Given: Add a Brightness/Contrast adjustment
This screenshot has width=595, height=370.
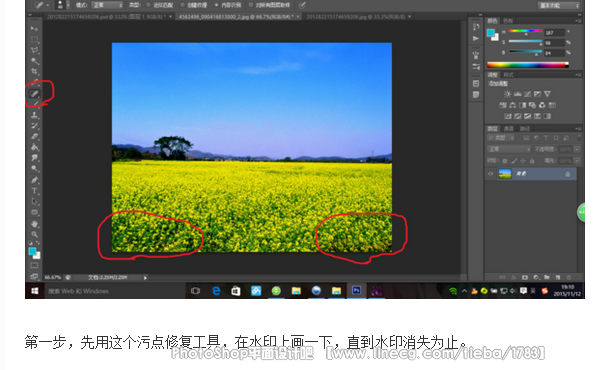Looking at the screenshot, I should click(x=507, y=94).
